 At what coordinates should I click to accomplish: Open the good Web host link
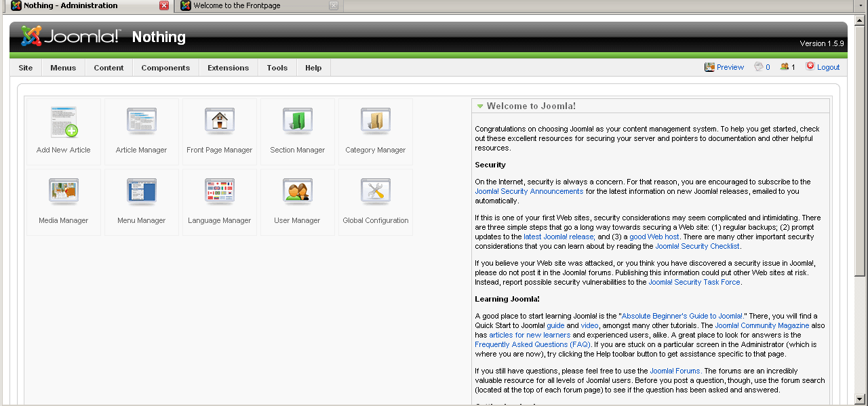654,237
